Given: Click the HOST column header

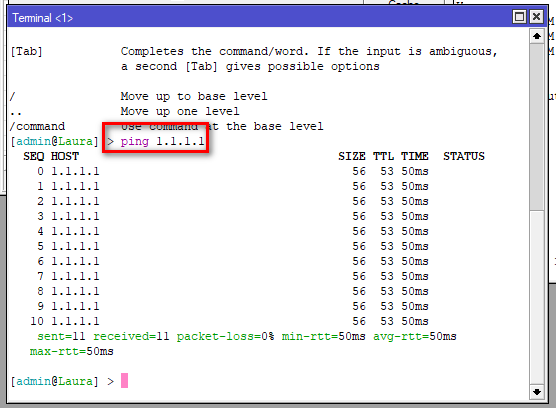Looking at the screenshot, I should (x=65, y=156).
